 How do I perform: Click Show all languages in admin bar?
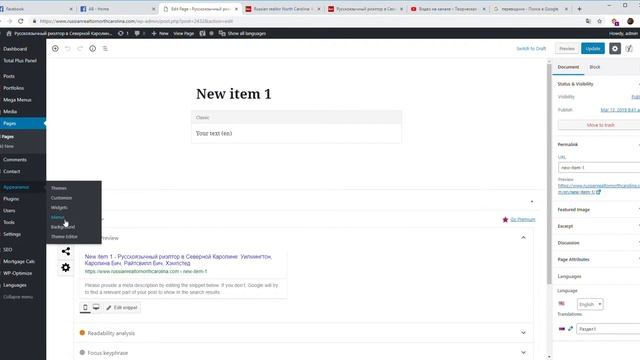tap(242, 33)
